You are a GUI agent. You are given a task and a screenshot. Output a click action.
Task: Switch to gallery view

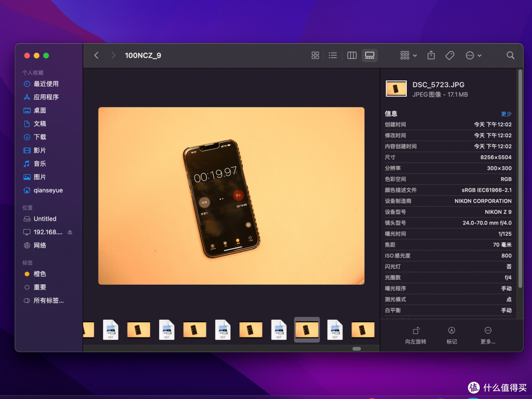pos(369,55)
